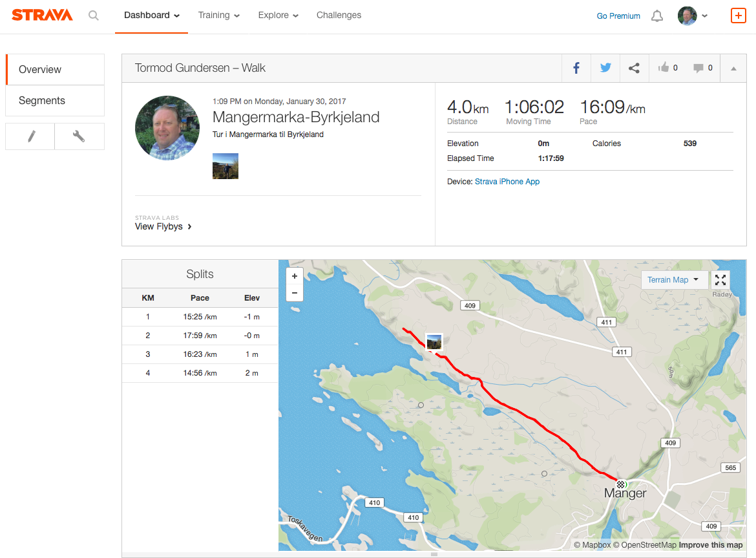The image size is (756, 558).
Task: Open the profile avatar dropdown
Action: [x=693, y=16]
